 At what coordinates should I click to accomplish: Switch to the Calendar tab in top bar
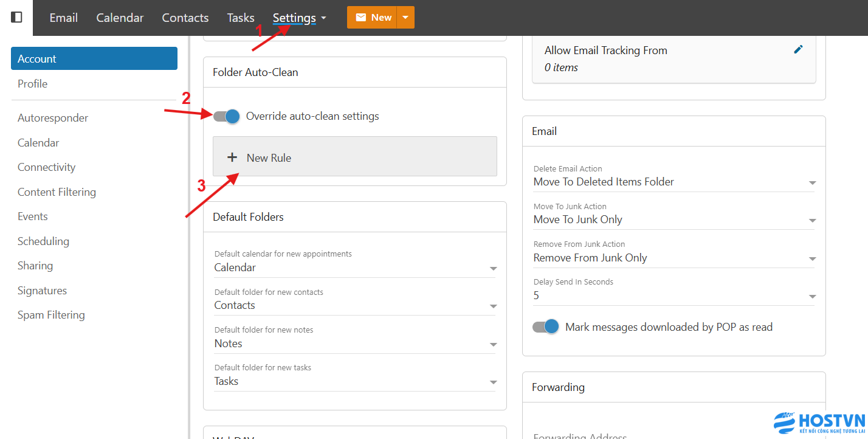[120, 18]
